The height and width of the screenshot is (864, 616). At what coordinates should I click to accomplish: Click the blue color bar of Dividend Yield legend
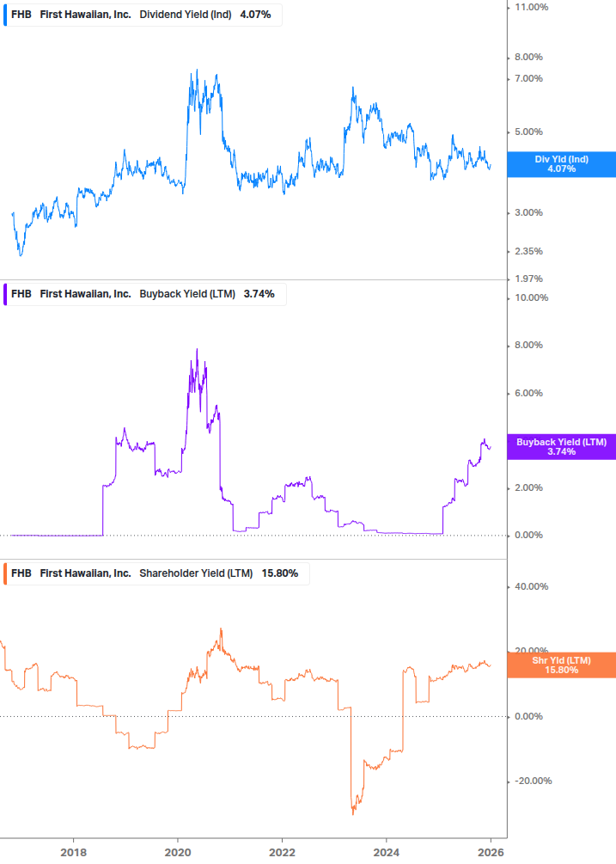[x=5, y=15]
